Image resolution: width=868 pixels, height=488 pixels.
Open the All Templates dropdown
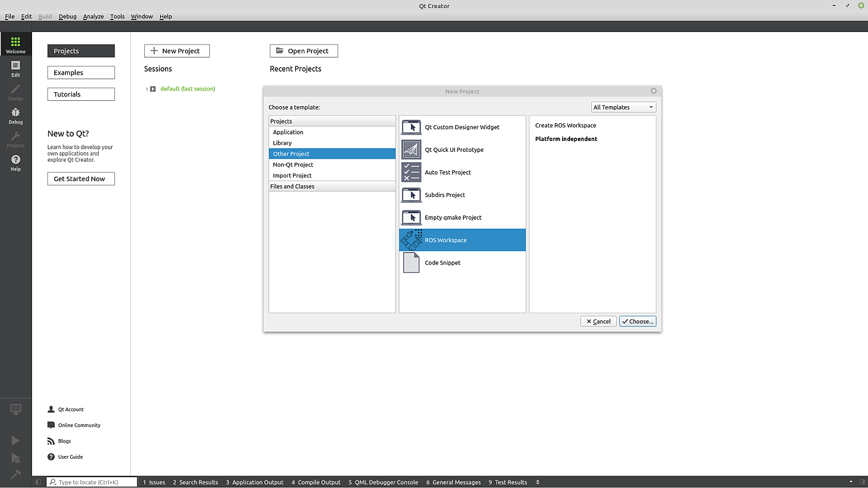[623, 107]
